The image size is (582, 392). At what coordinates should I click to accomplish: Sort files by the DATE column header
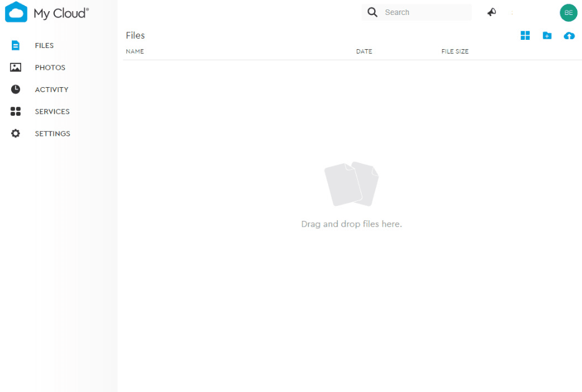pos(364,52)
